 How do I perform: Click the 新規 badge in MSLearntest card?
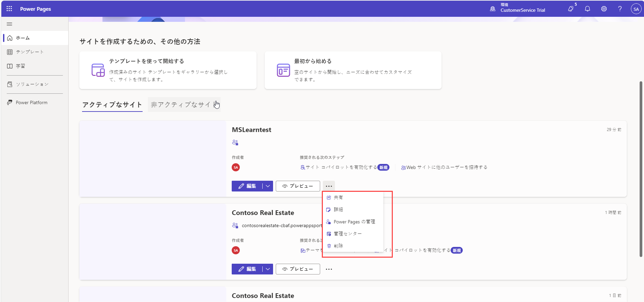click(383, 167)
